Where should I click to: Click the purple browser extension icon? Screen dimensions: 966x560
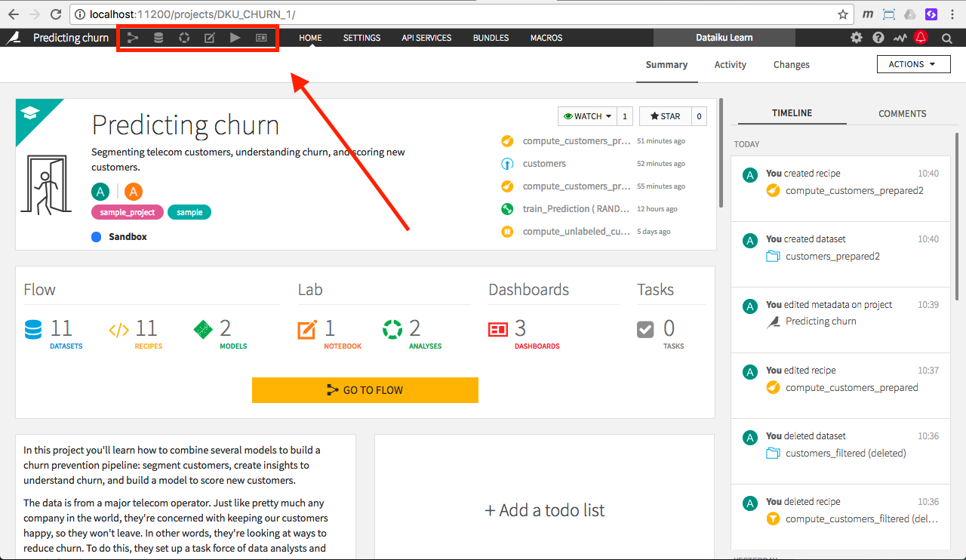(931, 14)
